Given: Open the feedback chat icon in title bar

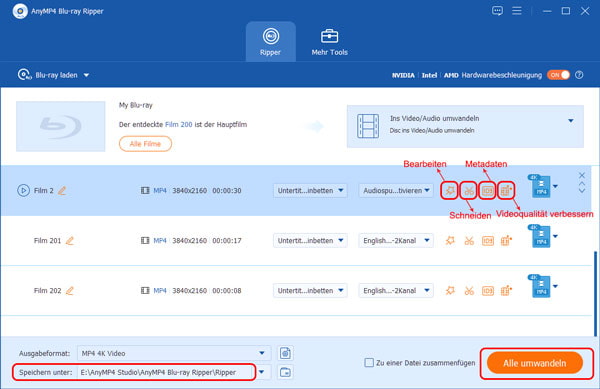Looking at the screenshot, I should 497,11.
